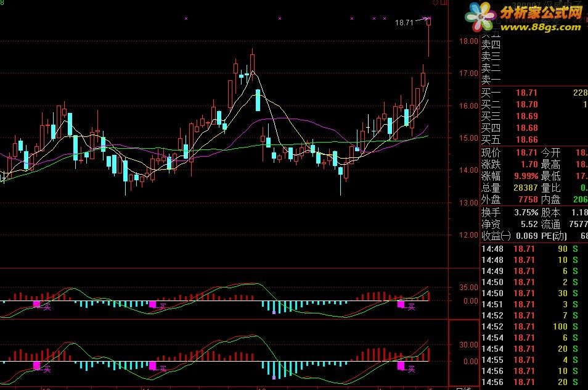
Task: Click the 外盘 value 7758
Action: pos(528,199)
